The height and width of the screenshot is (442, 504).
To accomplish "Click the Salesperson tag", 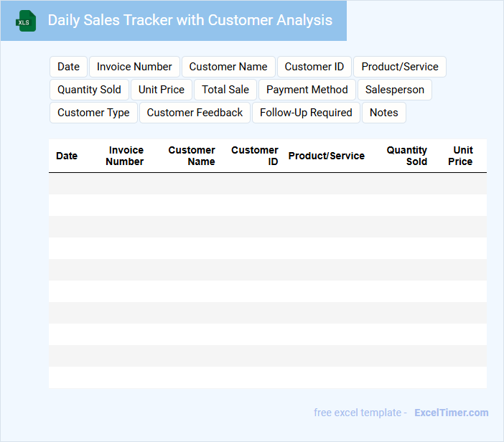I will click(x=395, y=90).
